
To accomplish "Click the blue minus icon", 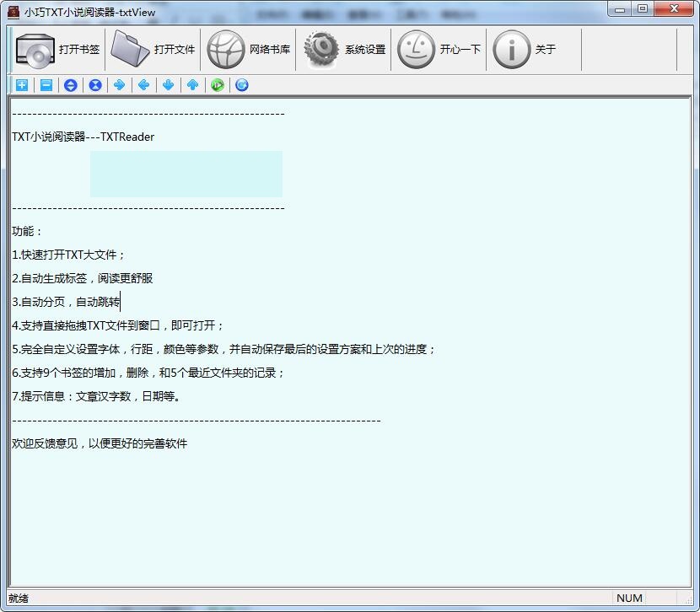I will [x=46, y=85].
